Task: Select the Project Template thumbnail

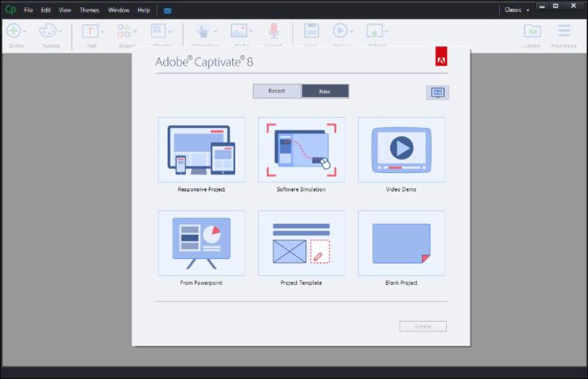Action: pyautogui.click(x=301, y=243)
